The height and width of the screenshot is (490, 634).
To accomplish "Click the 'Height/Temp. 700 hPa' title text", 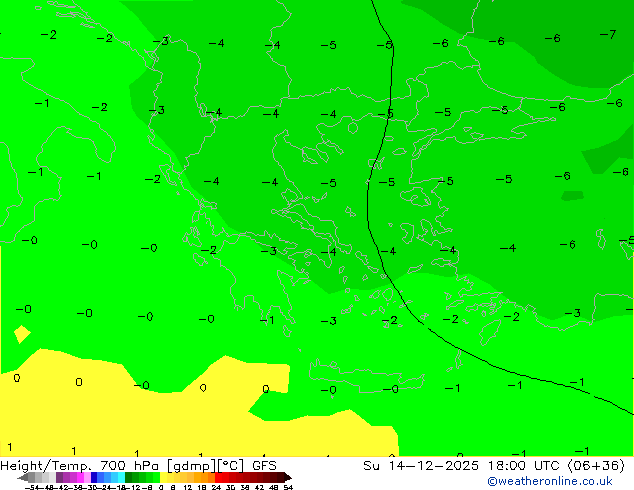I will [x=82, y=465].
